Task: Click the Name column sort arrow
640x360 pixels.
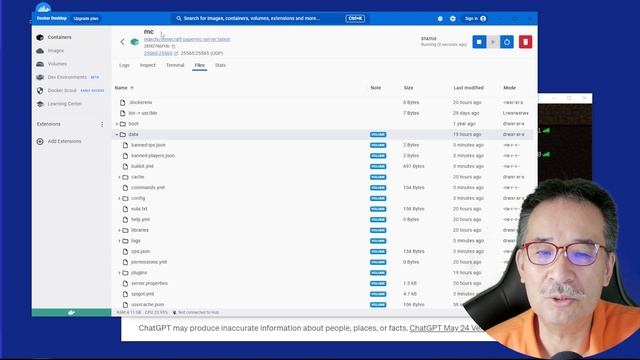Action: [132, 88]
